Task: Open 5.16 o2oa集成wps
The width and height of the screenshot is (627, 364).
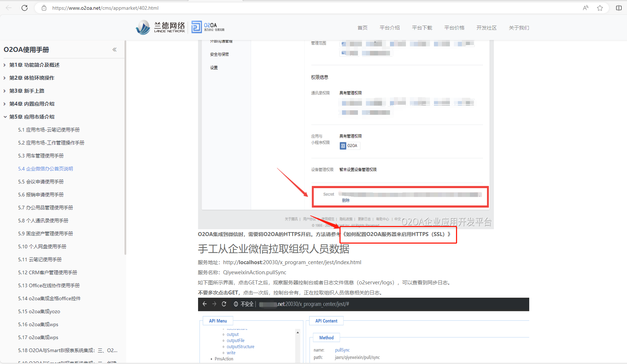Action: (x=38, y=324)
